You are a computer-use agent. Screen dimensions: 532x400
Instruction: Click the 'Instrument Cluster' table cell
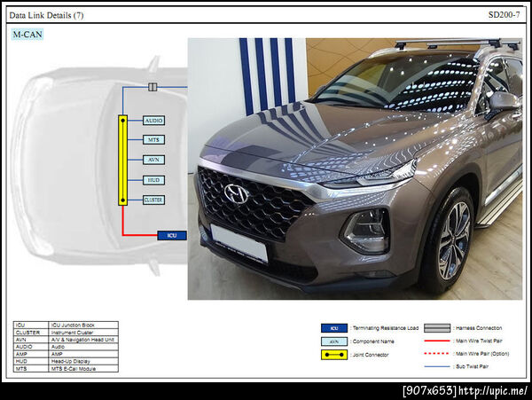(x=83, y=333)
